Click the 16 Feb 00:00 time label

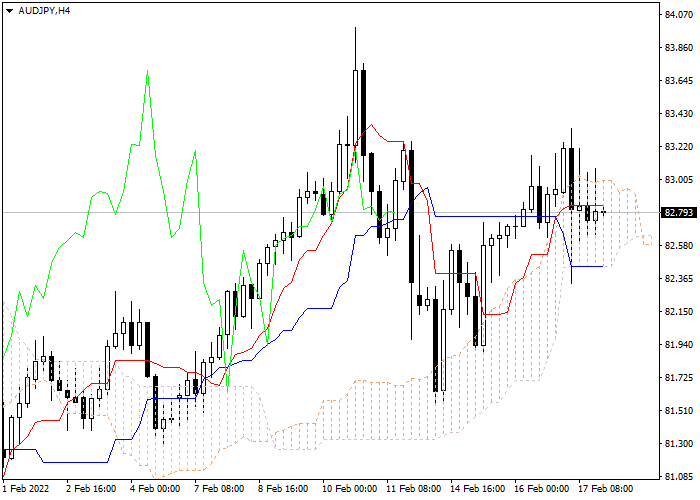[542, 489]
